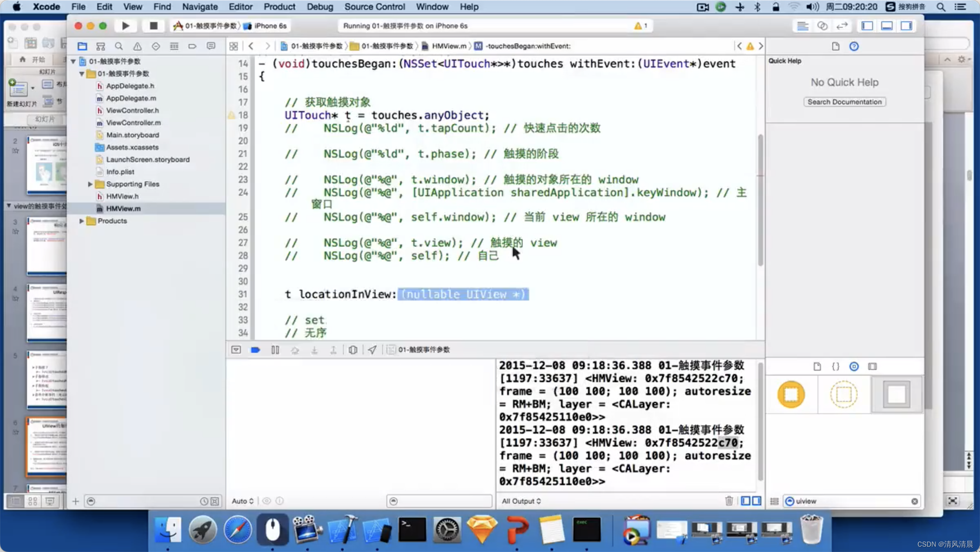The width and height of the screenshot is (980, 552).
Task: Click Step into in debug bar
Action: (x=314, y=350)
